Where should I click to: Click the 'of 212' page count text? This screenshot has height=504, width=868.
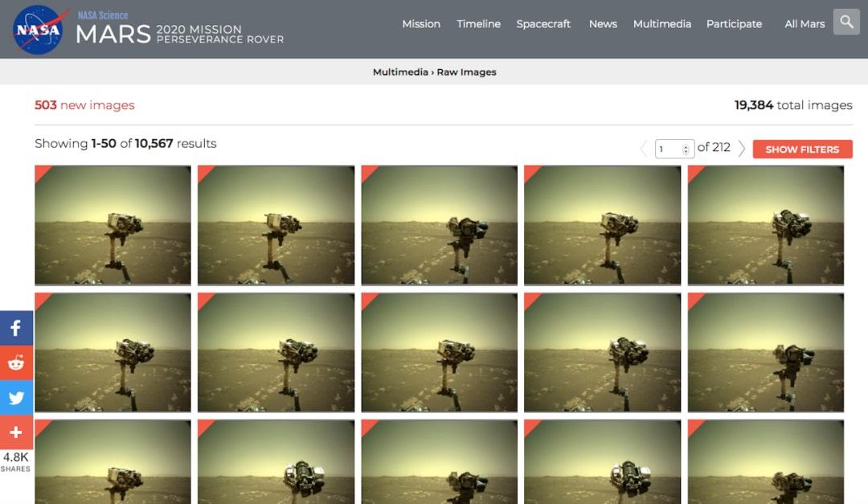pos(714,147)
